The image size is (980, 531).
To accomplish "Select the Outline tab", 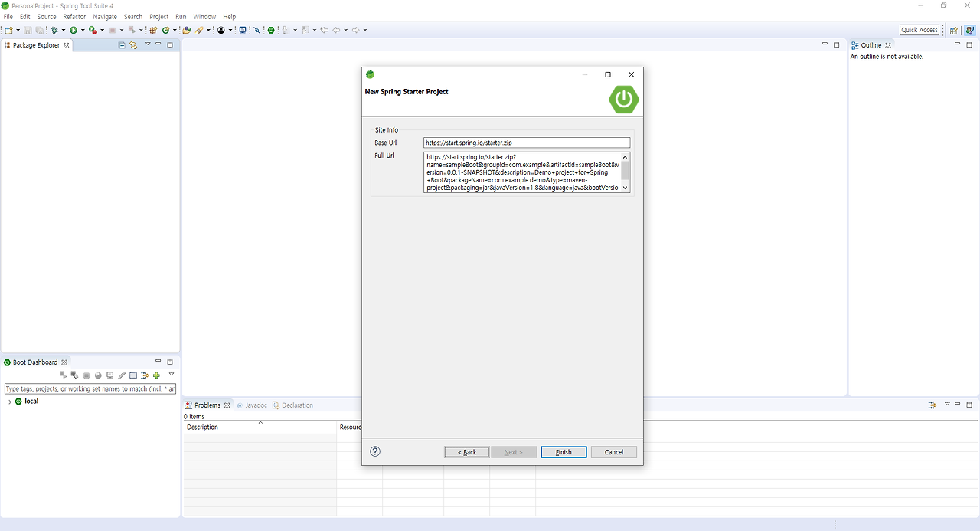I will pyautogui.click(x=871, y=45).
